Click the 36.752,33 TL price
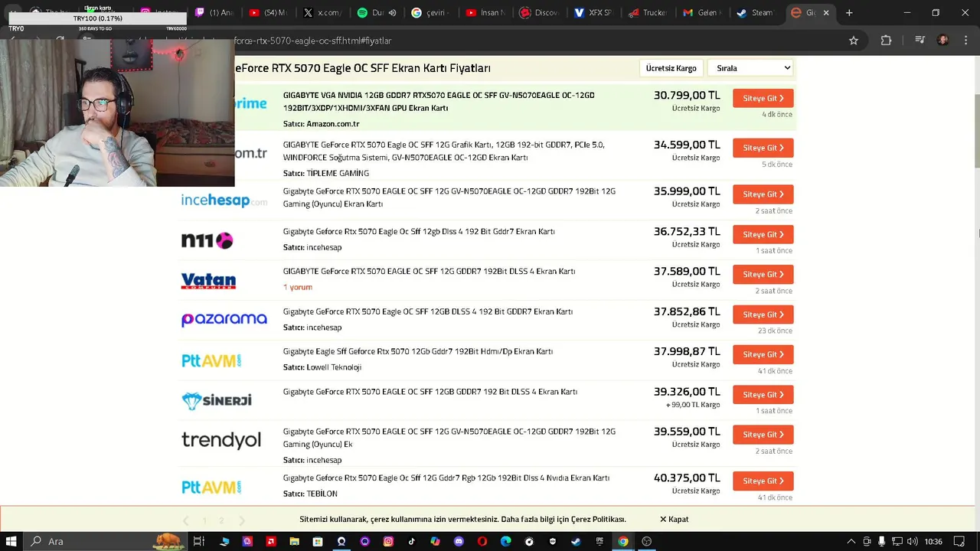The width and height of the screenshot is (980, 551). (x=687, y=231)
